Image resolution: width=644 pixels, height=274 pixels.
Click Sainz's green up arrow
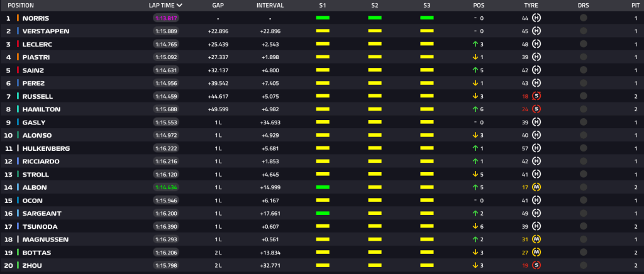[475, 70]
